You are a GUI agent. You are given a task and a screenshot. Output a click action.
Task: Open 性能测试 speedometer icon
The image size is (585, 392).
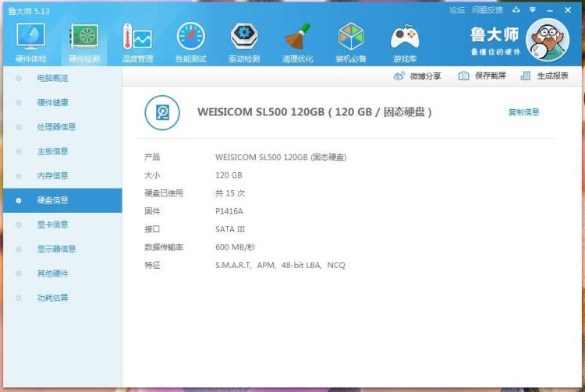click(190, 36)
